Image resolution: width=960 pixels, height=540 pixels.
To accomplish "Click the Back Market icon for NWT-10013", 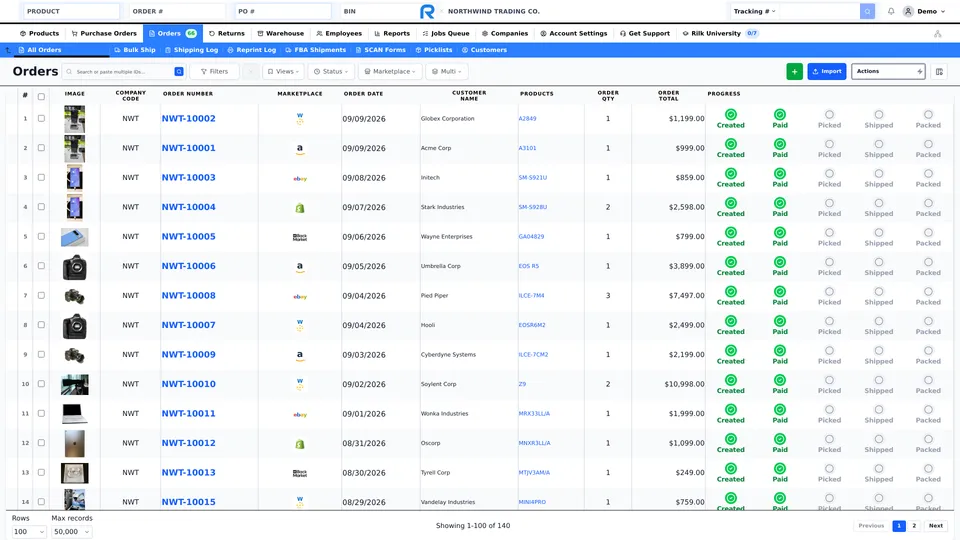I will pos(300,473).
